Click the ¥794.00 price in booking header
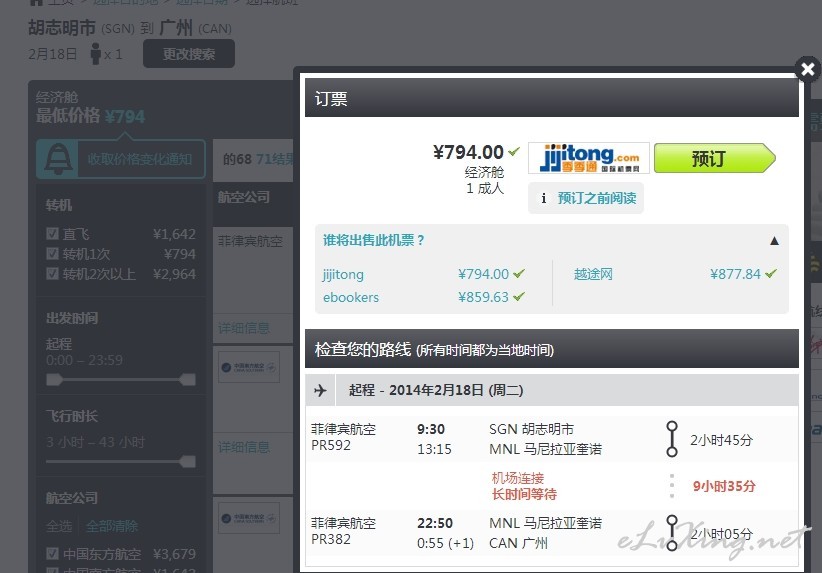 click(x=468, y=153)
